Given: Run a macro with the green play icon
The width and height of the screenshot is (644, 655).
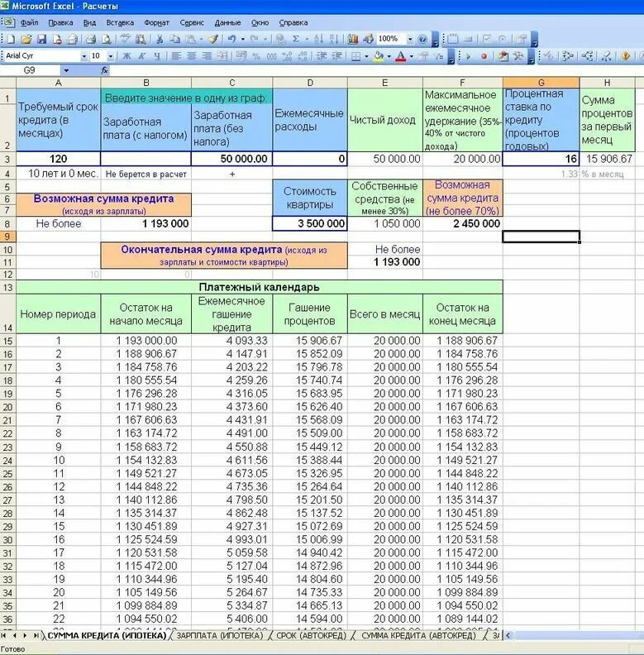Looking at the screenshot, I should (x=468, y=56).
